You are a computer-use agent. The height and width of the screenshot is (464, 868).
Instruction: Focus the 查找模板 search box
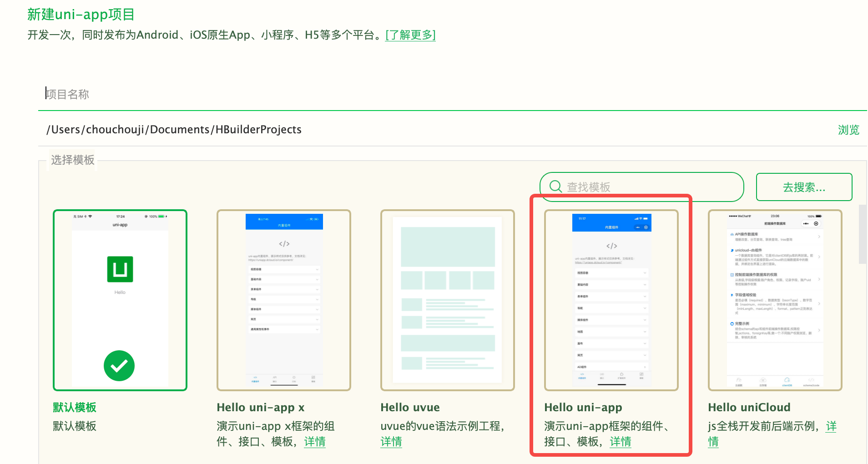(641, 187)
